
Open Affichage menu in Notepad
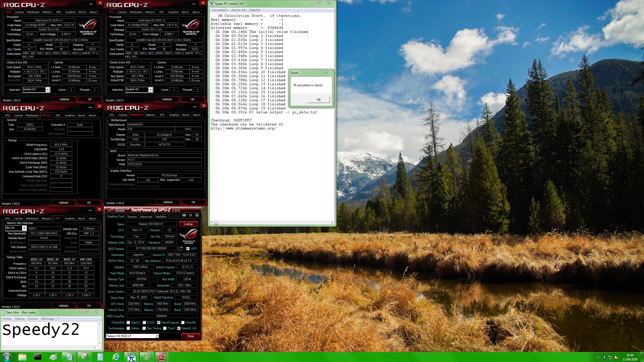(47, 319)
